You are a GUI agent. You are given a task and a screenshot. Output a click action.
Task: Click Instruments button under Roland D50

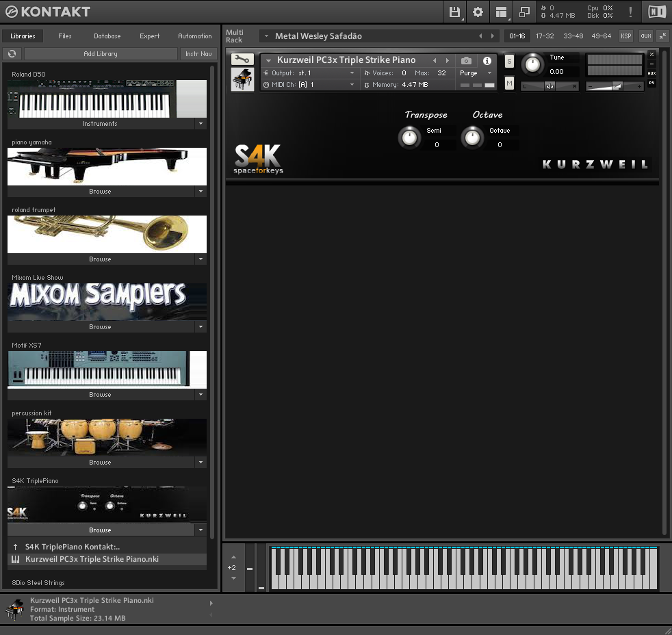coord(101,123)
